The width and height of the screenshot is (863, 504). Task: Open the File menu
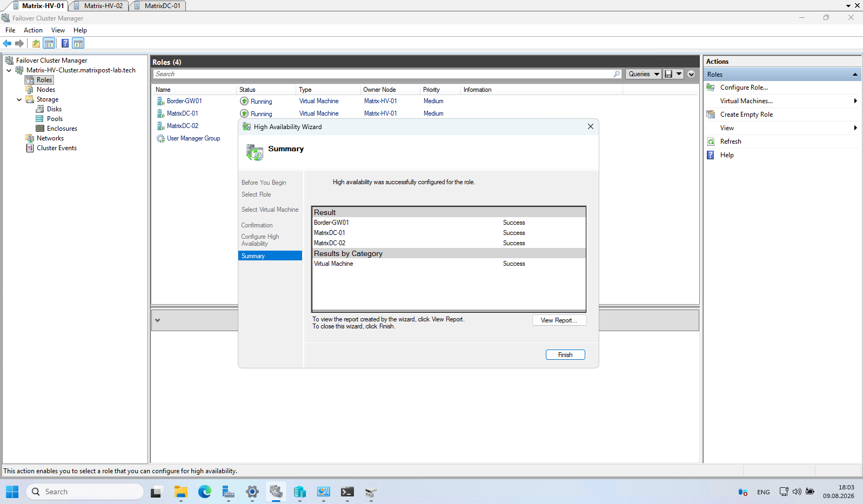point(10,30)
